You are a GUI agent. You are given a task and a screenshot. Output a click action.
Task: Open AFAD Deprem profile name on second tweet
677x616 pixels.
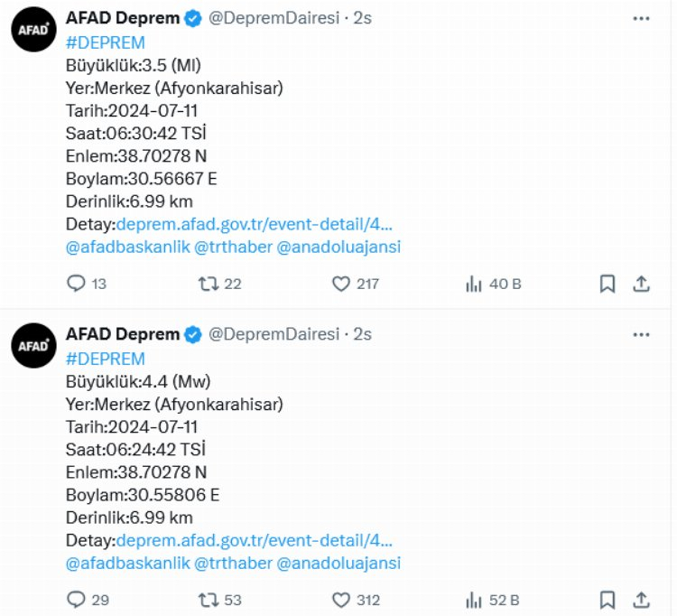pyautogui.click(x=122, y=334)
